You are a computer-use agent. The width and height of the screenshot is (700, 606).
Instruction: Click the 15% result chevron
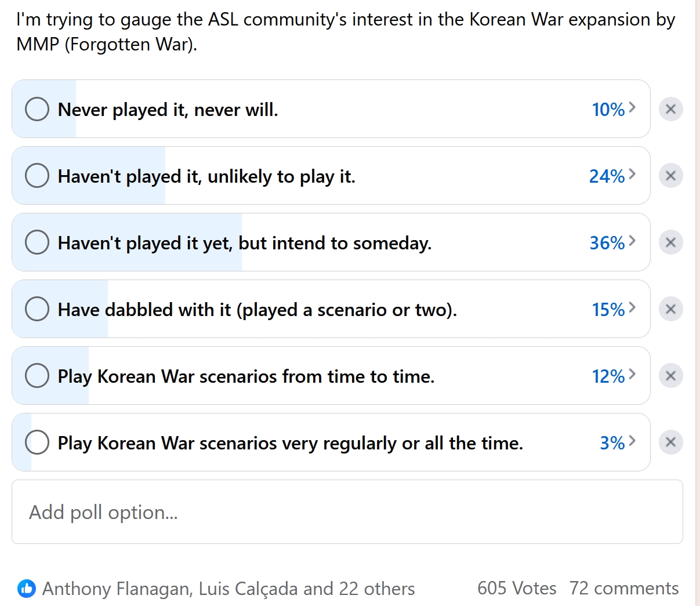pos(632,308)
